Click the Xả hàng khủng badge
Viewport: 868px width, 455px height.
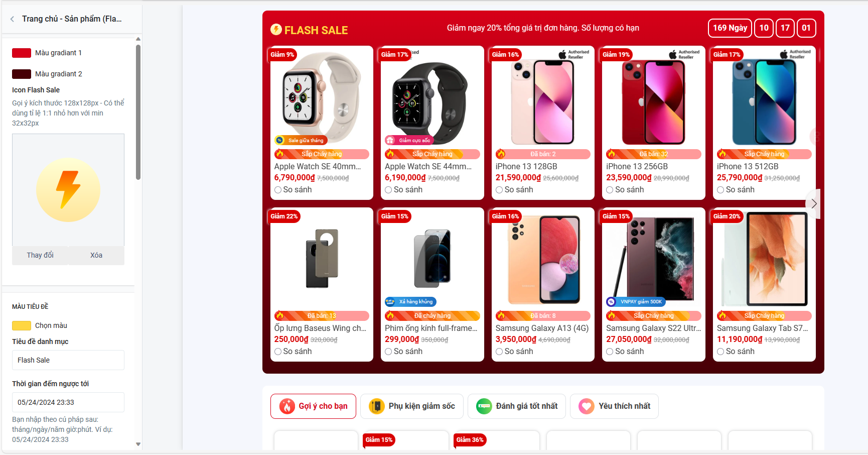tap(410, 302)
